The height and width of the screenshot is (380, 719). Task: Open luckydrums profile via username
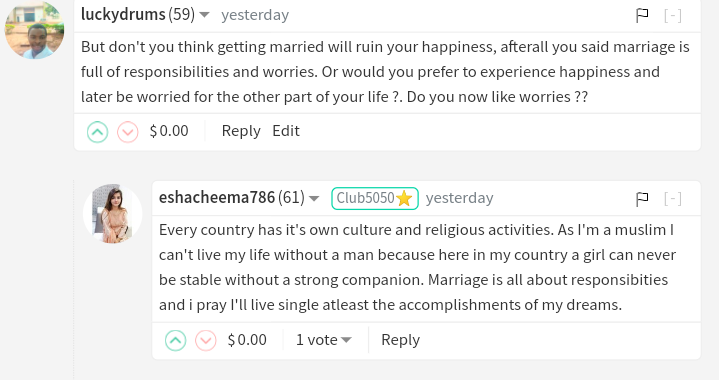coord(123,15)
